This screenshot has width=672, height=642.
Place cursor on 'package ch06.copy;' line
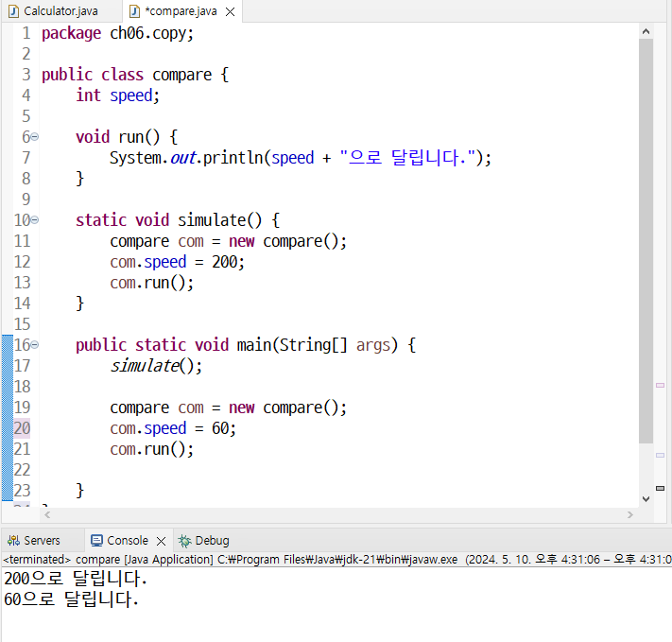(117, 33)
